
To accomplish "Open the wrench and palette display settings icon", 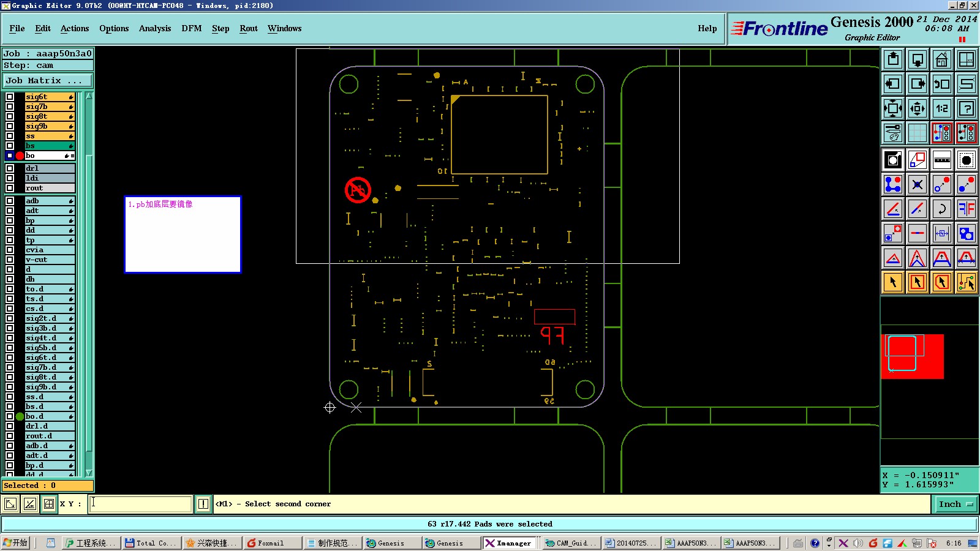I will tap(893, 133).
